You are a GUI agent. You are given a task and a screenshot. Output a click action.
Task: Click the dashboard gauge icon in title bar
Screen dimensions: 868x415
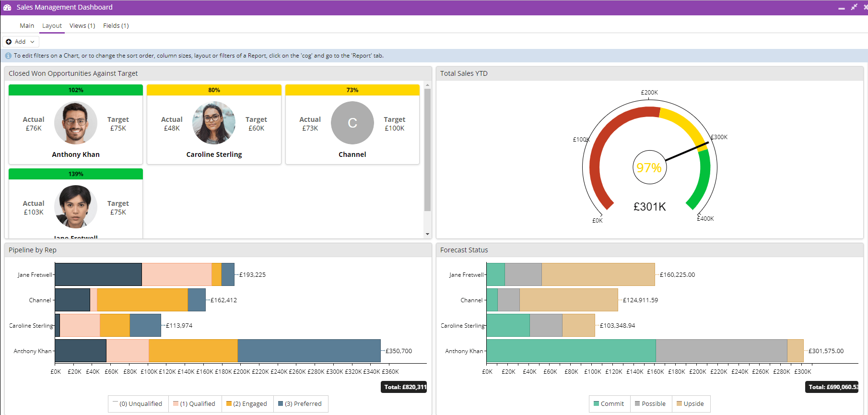pos(7,7)
